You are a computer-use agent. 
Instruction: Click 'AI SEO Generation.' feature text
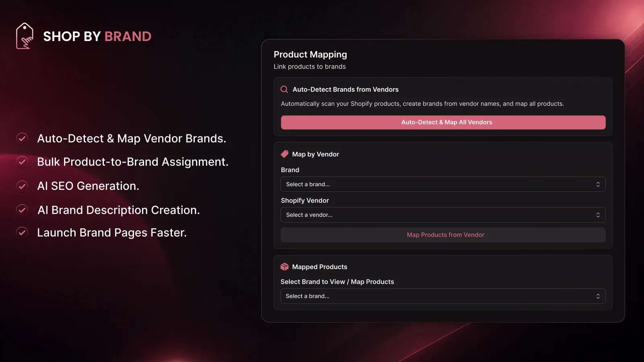[88, 186]
